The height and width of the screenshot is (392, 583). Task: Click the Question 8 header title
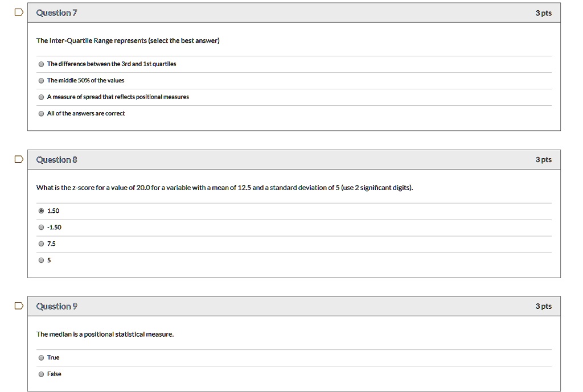(56, 160)
